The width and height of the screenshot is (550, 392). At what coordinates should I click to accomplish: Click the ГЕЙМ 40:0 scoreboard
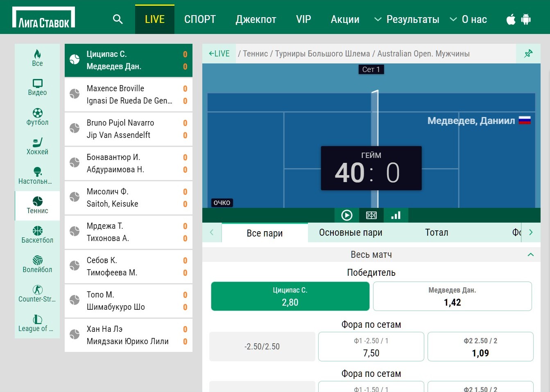pos(371,168)
